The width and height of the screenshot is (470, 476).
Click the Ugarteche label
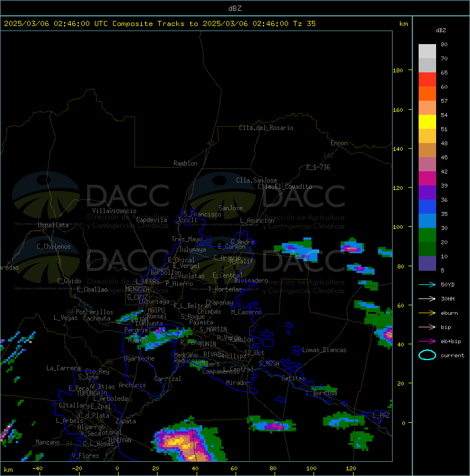click(140, 358)
